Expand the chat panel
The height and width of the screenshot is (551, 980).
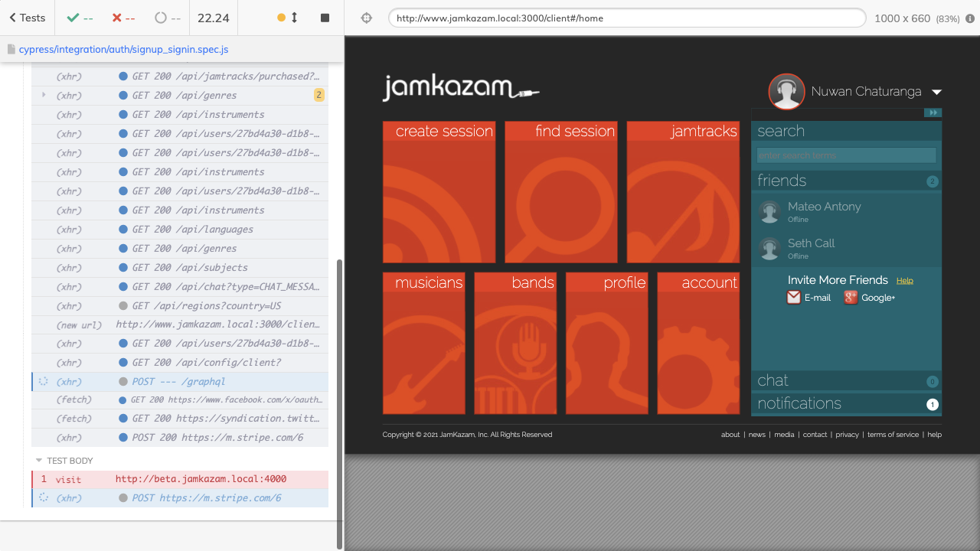coord(846,380)
